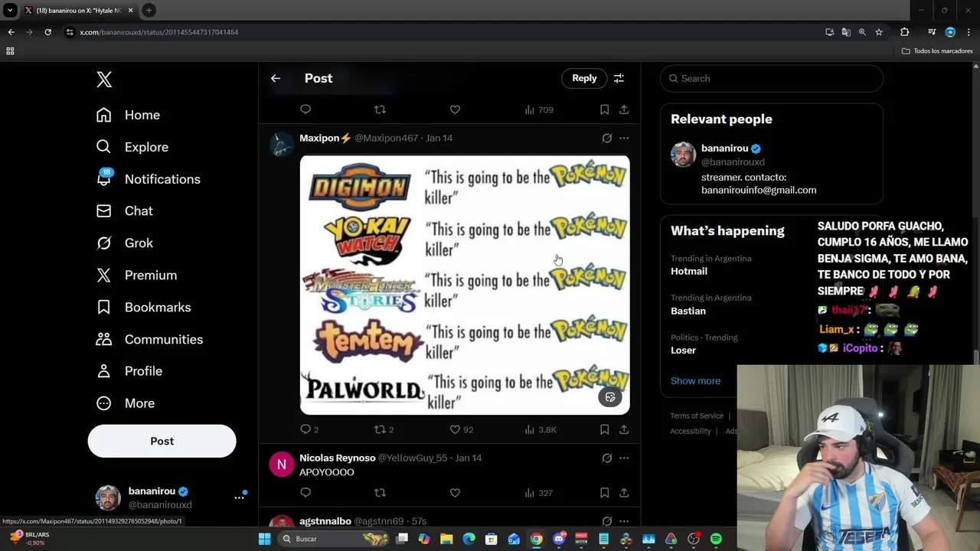Bookmark this page with the star icon
The height and width of the screenshot is (551, 980).
879,32
